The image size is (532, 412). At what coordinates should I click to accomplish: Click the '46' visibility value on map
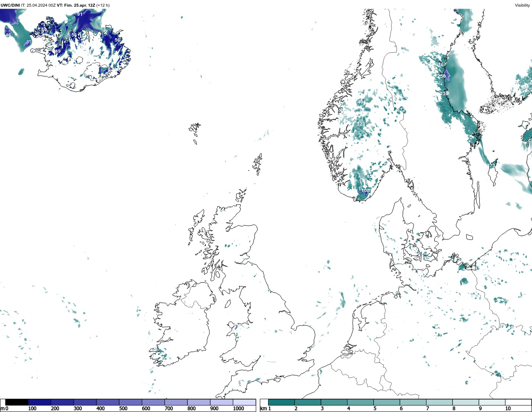(x=8, y=35)
